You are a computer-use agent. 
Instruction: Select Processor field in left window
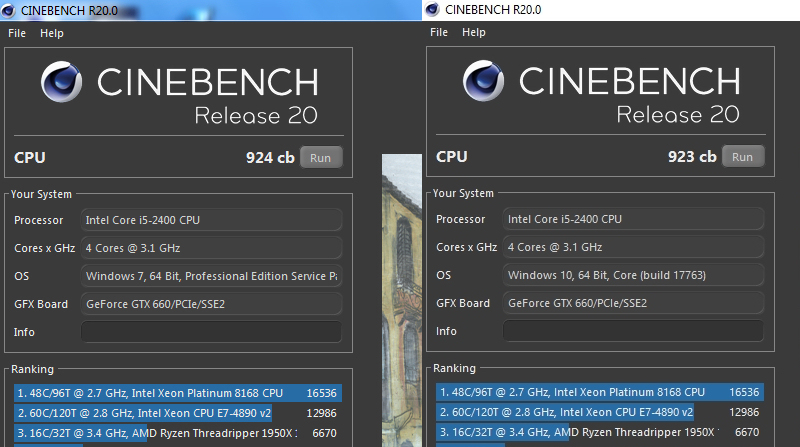point(211,220)
